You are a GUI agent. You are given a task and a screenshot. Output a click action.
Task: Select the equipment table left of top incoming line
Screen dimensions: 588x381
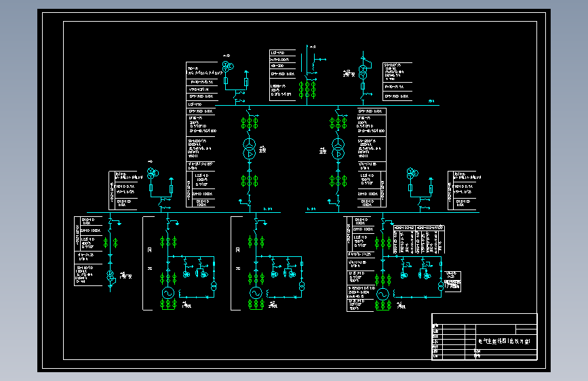point(283,75)
